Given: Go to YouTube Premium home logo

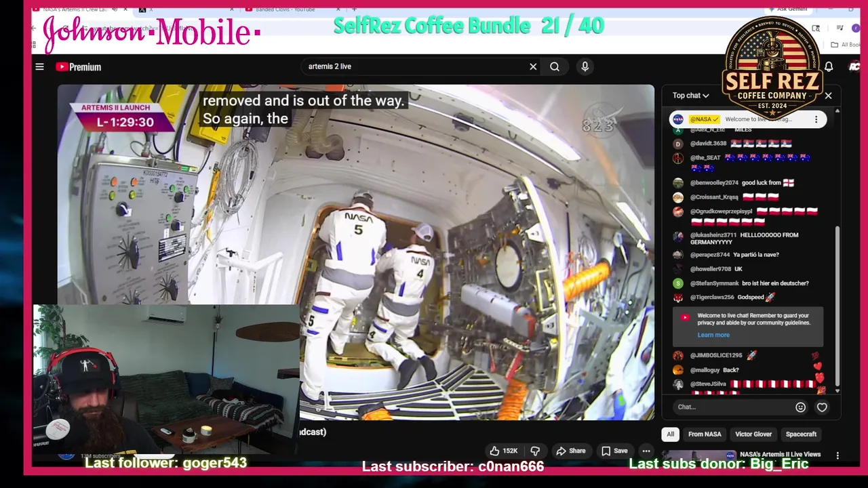Looking at the screenshot, I should (79, 66).
